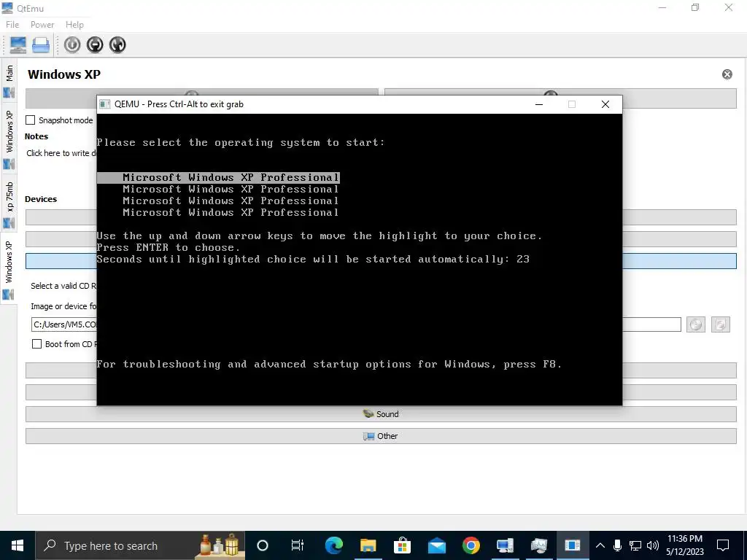The width and height of the screenshot is (747, 560).
Task: Click the Windows XP heading in QtEmu
Action: 64,74
